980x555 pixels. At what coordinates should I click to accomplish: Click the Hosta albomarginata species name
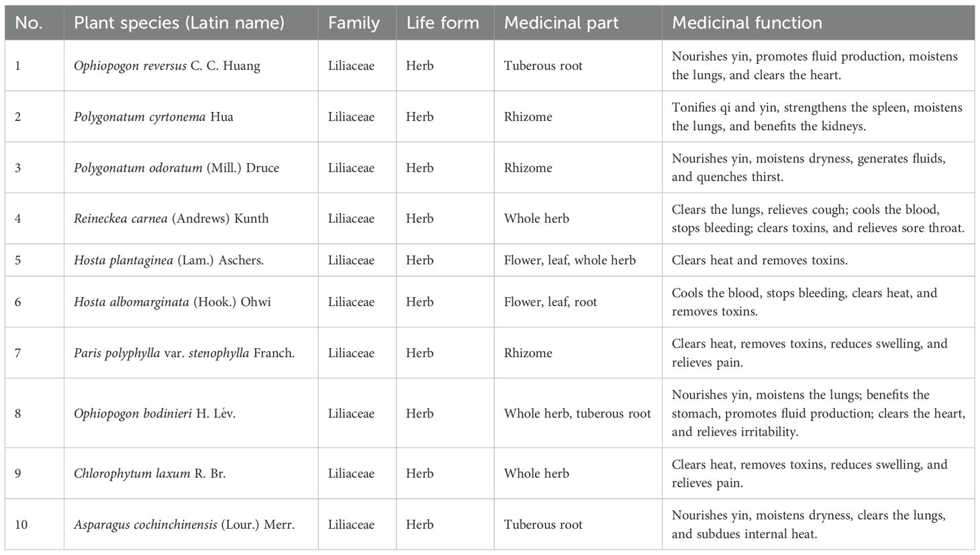tap(173, 302)
